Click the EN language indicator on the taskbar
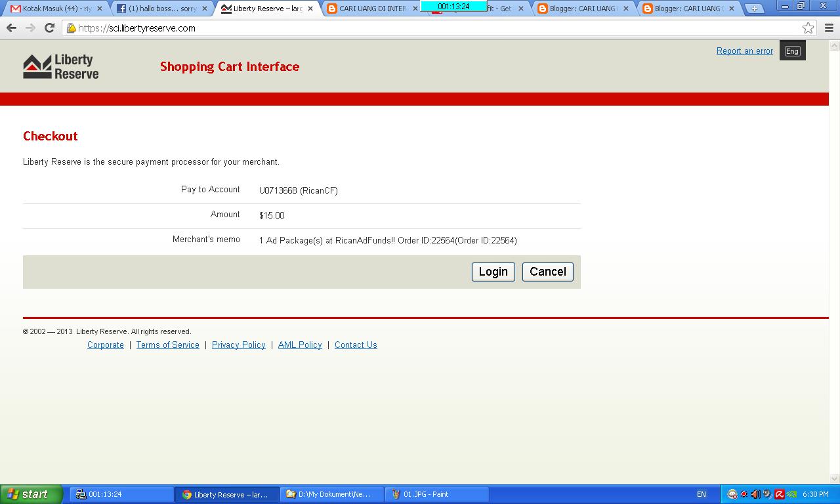The width and height of the screenshot is (840, 504). point(702,494)
